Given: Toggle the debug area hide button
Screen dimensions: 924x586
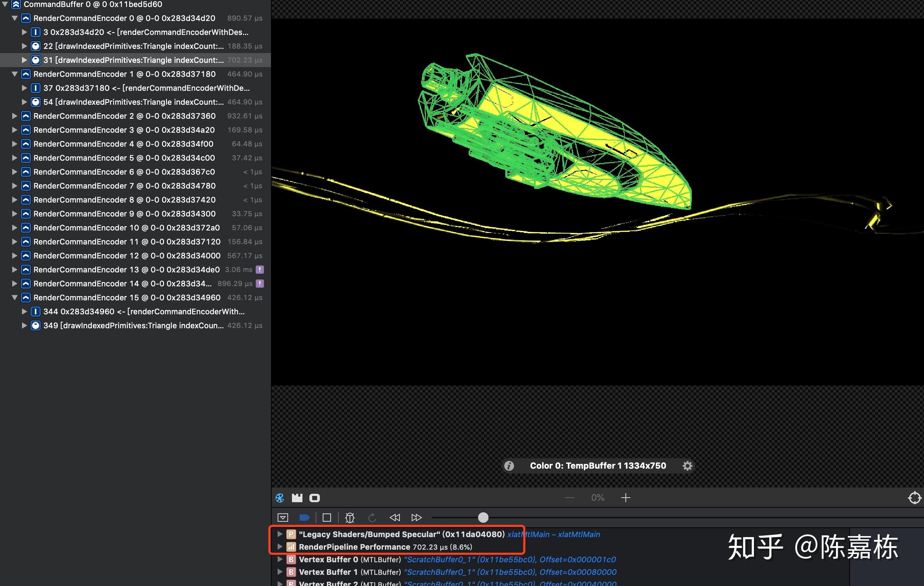Looking at the screenshot, I should [283, 518].
